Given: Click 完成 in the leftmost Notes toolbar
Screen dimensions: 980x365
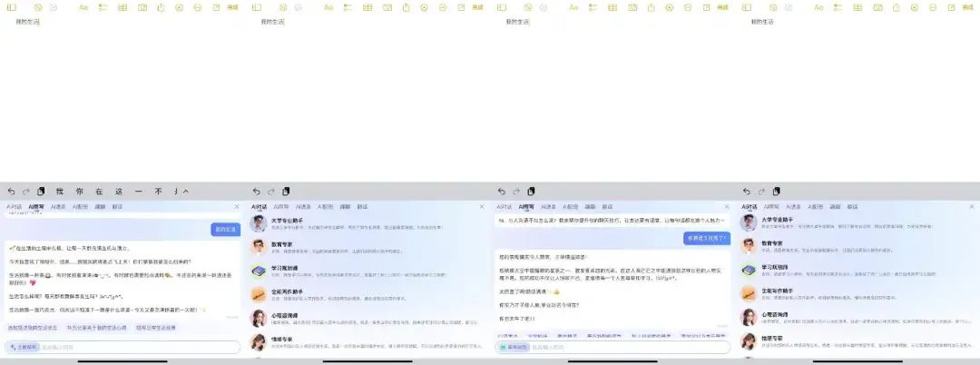Looking at the screenshot, I should tap(232, 7).
